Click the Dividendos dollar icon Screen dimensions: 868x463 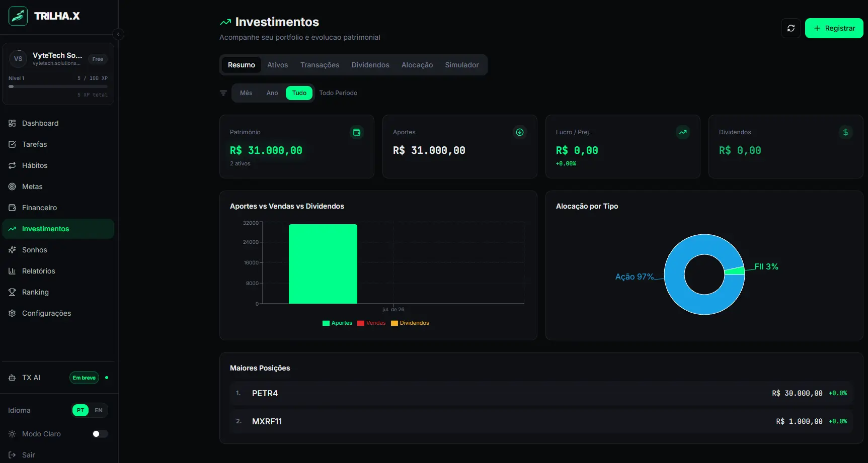[x=846, y=132]
